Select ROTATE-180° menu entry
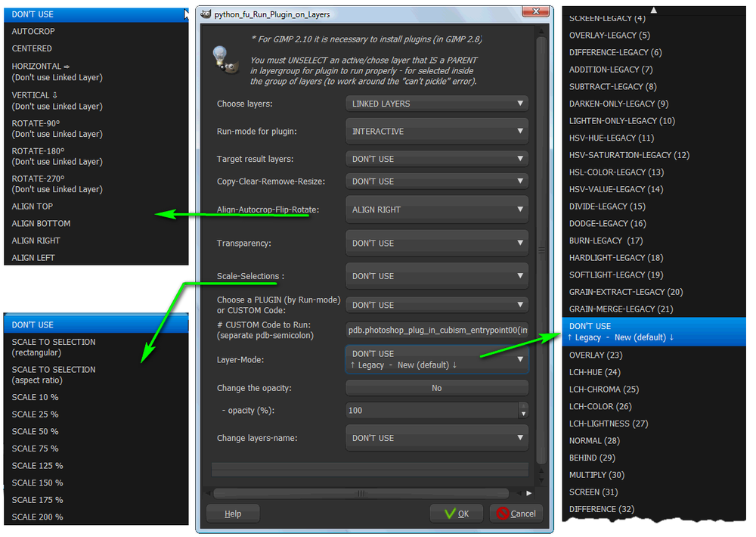 96,156
